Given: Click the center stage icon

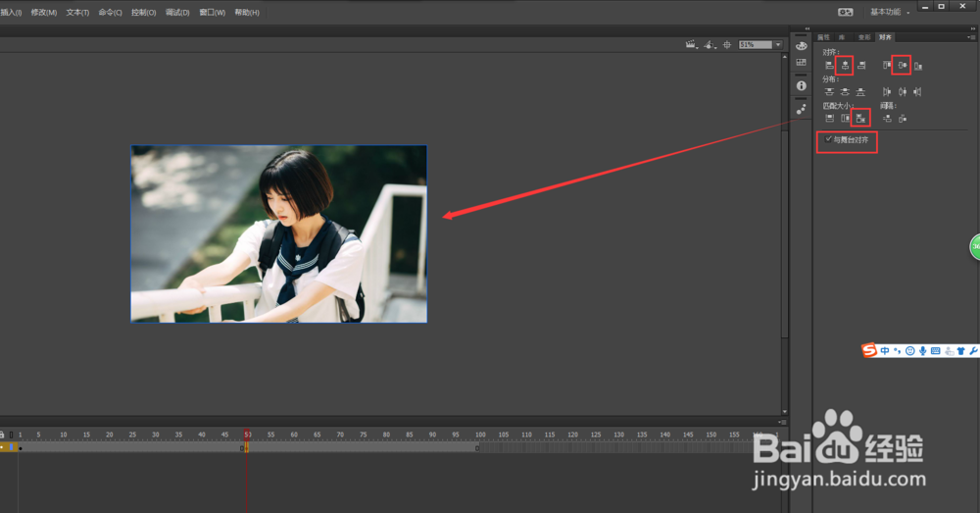Looking at the screenshot, I should [727, 44].
